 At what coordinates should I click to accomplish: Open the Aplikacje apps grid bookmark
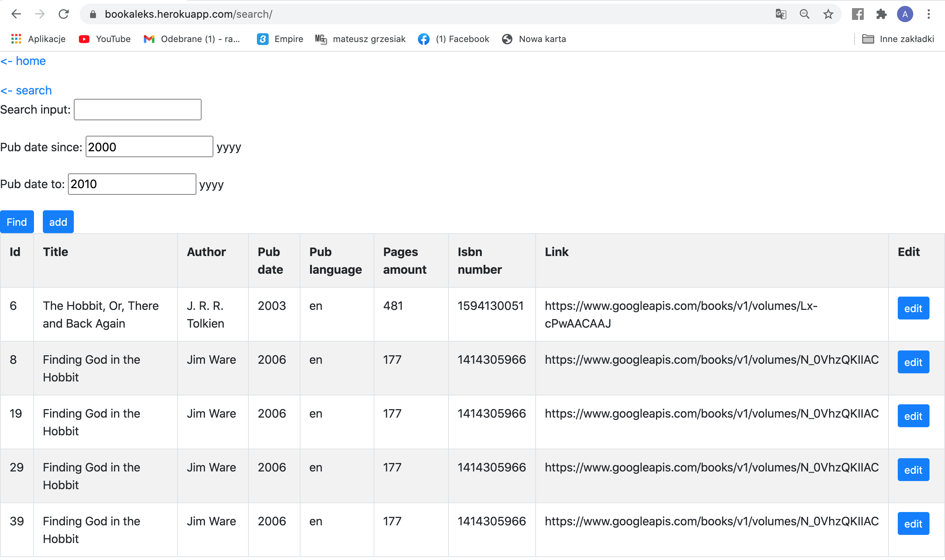coord(38,39)
